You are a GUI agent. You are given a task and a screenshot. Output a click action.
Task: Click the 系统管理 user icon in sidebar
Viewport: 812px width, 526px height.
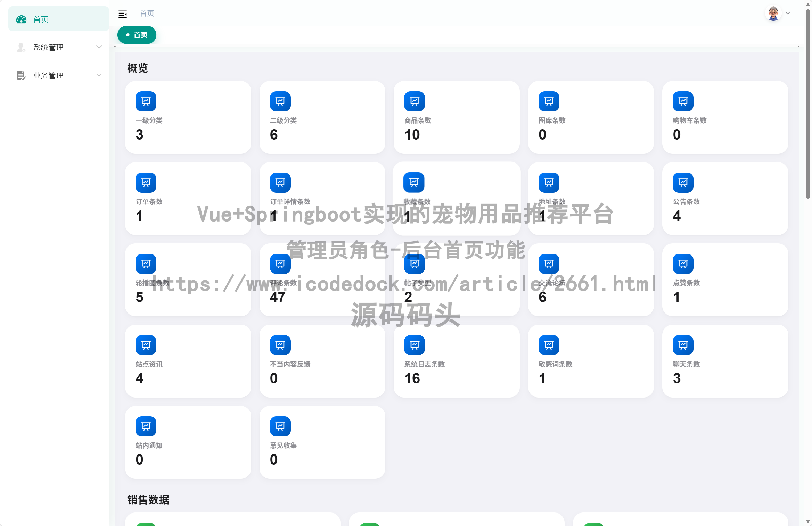pos(21,47)
